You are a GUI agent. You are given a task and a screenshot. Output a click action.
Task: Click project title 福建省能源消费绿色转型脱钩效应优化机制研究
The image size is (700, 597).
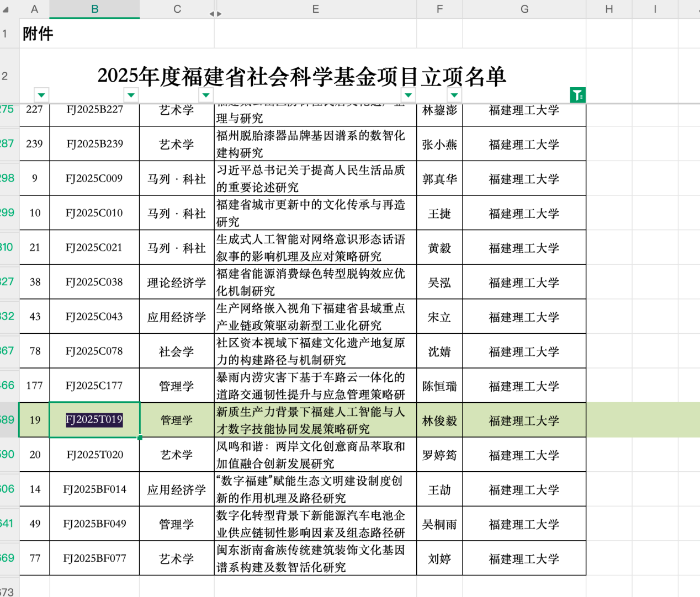click(x=315, y=282)
